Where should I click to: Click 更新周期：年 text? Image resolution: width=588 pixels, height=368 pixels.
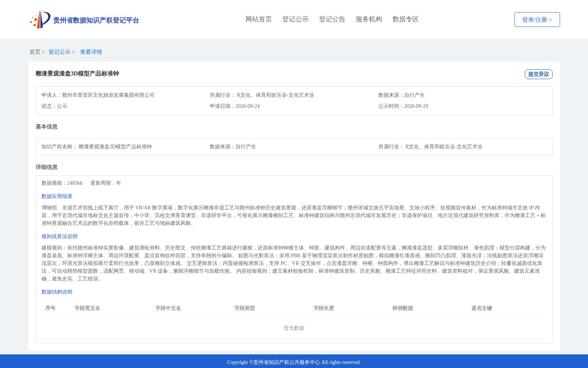pos(106,183)
